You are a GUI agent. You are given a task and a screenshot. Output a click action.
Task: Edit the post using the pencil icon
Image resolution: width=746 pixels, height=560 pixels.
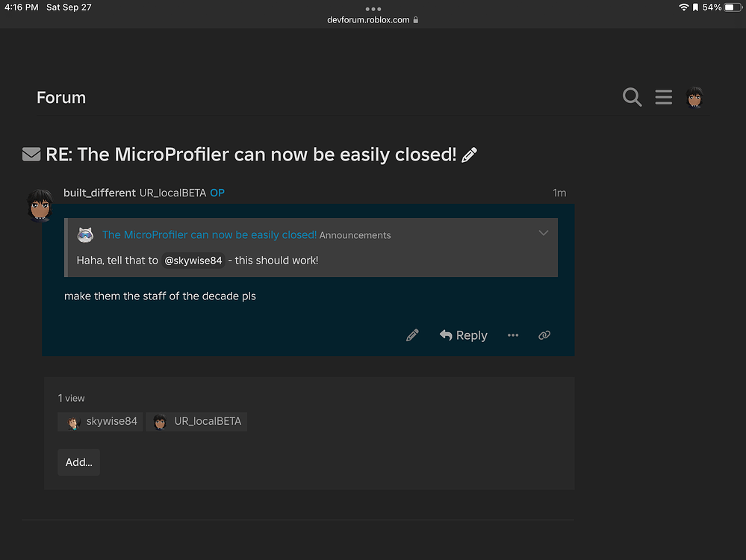tap(412, 335)
